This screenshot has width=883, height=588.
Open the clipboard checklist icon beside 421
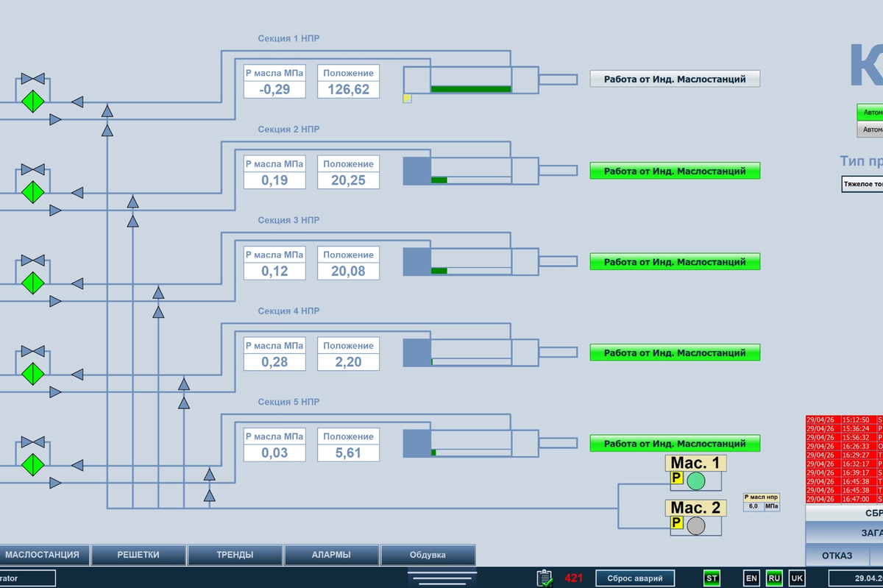tap(545, 578)
